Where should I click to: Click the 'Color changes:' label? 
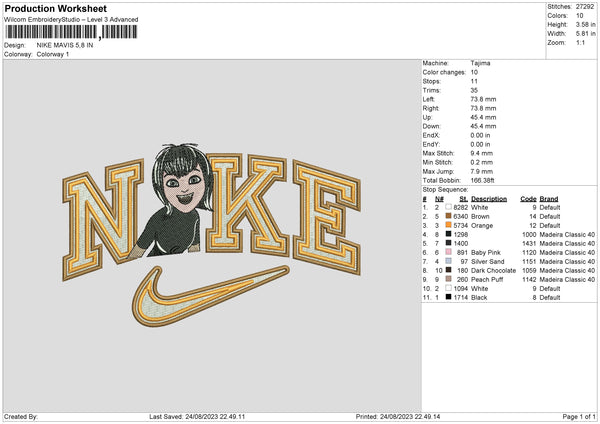tap(444, 72)
